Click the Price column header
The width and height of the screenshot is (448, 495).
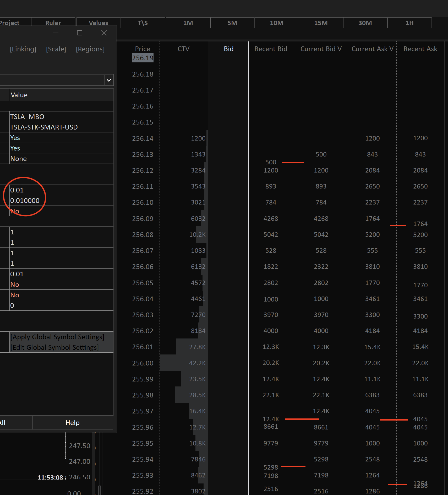pyautogui.click(x=143, y=49)
